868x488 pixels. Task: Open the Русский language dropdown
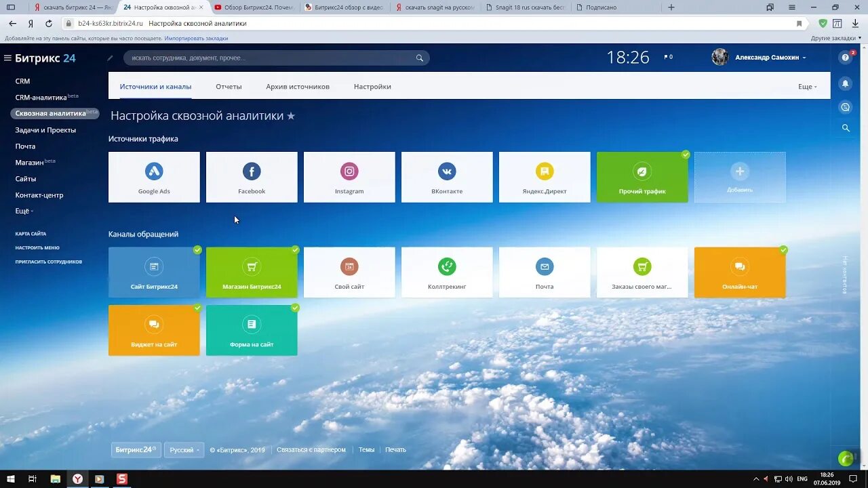[x=184, y=450]
